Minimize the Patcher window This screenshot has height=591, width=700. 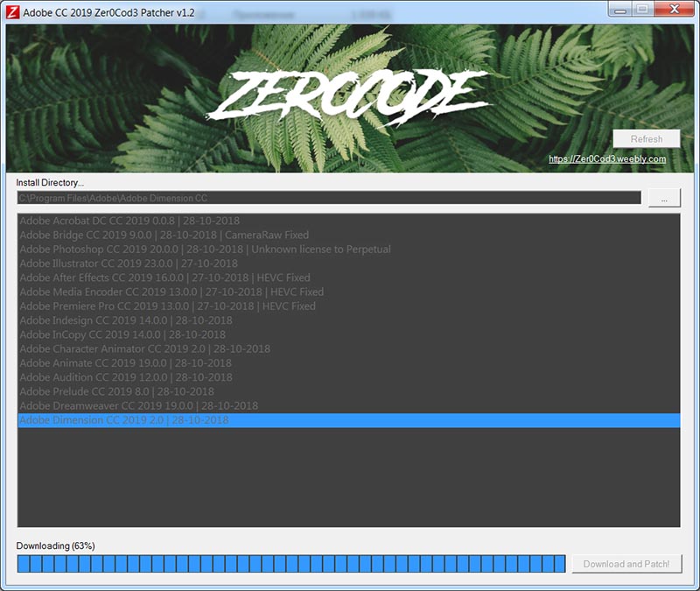pos(619,9)
